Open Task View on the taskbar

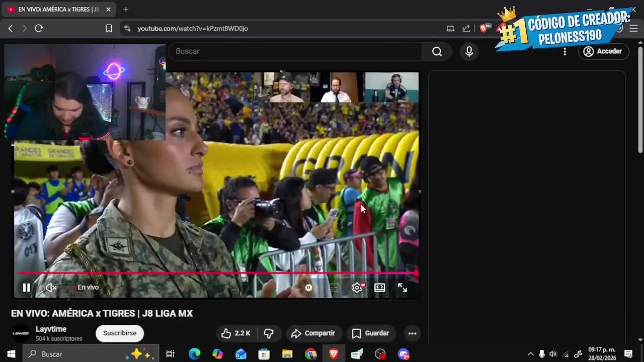tap(170, 354)
